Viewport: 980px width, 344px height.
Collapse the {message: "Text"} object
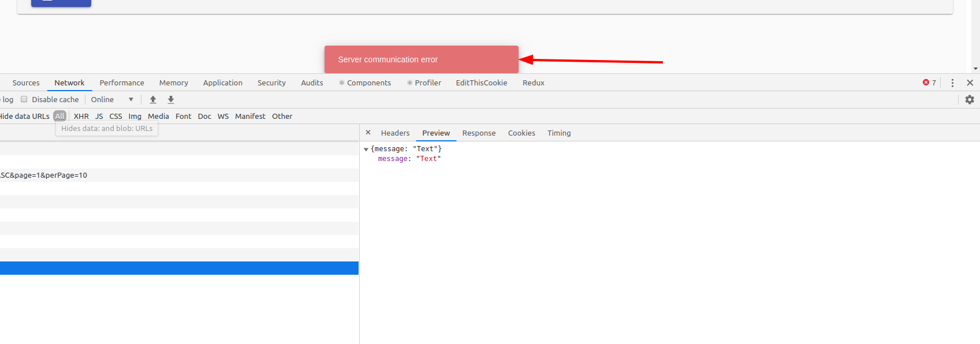[366, 149]
